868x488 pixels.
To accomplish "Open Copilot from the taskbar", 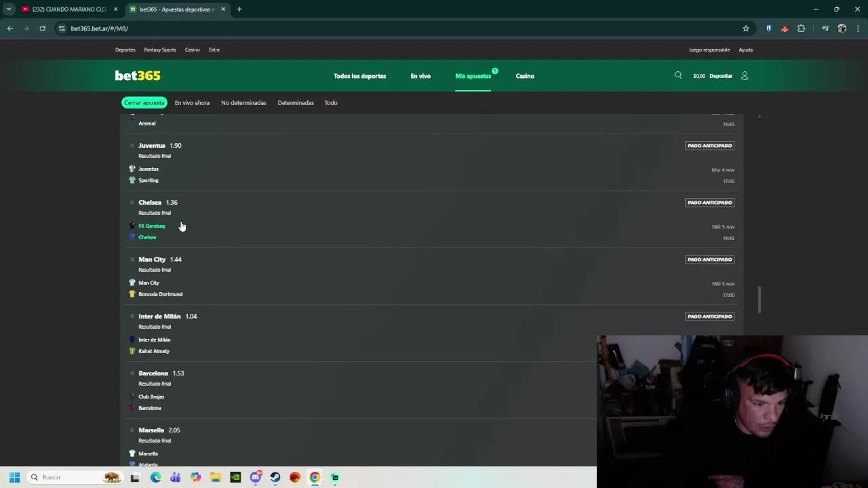I will click(x=196, y=477).
